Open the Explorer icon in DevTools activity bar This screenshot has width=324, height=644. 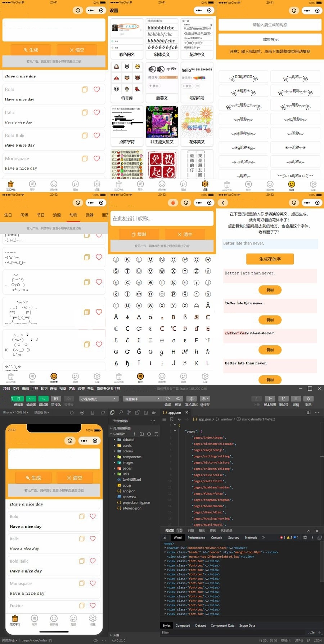[x=112, y=412]
